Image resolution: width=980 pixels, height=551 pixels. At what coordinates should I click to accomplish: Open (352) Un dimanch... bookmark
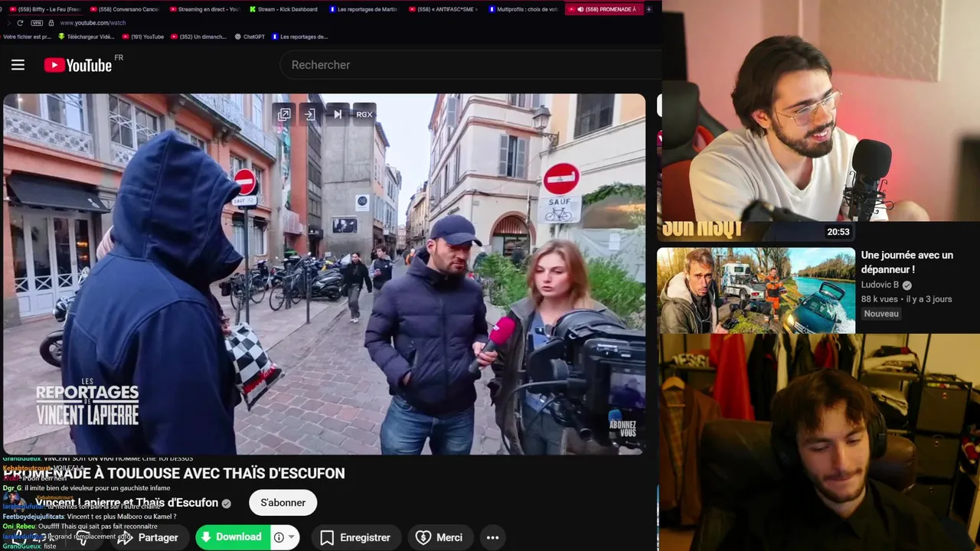[x=198, y=37]
